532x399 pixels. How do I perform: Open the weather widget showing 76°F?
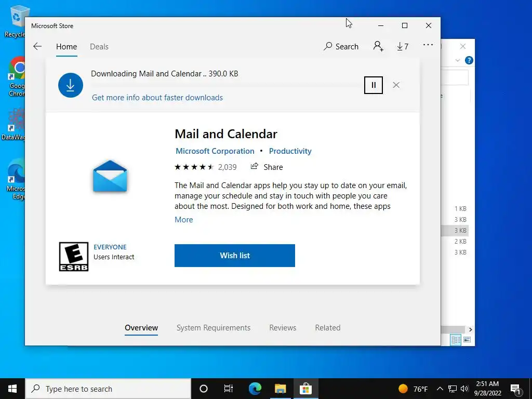(x=413, y=389)
